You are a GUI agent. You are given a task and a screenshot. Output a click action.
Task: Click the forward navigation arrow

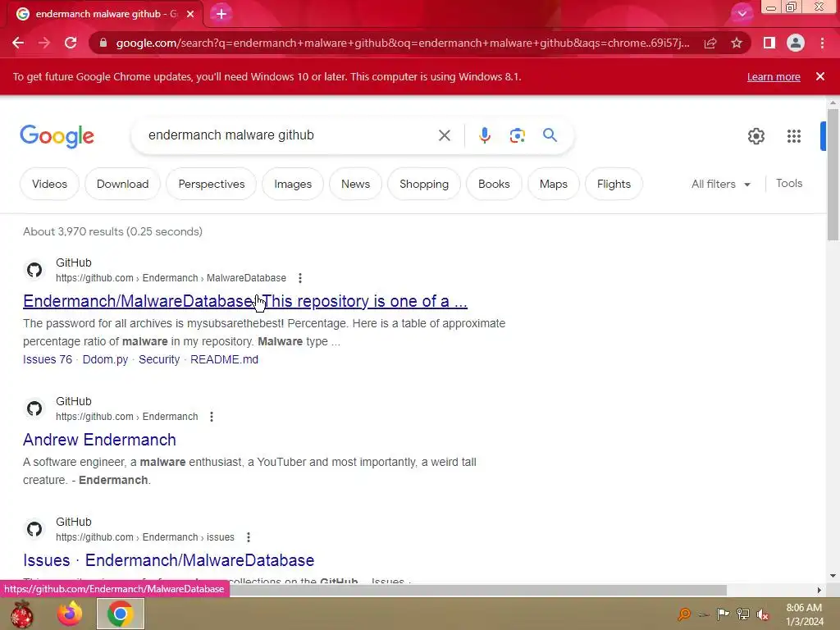[44, 43]
